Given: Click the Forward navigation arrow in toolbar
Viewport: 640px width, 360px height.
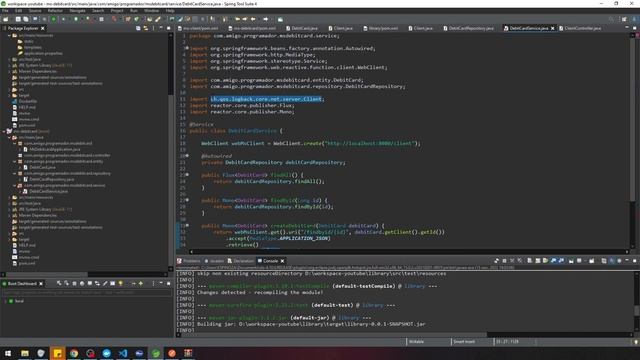Looking at the screenshot, I should (266, 19).
